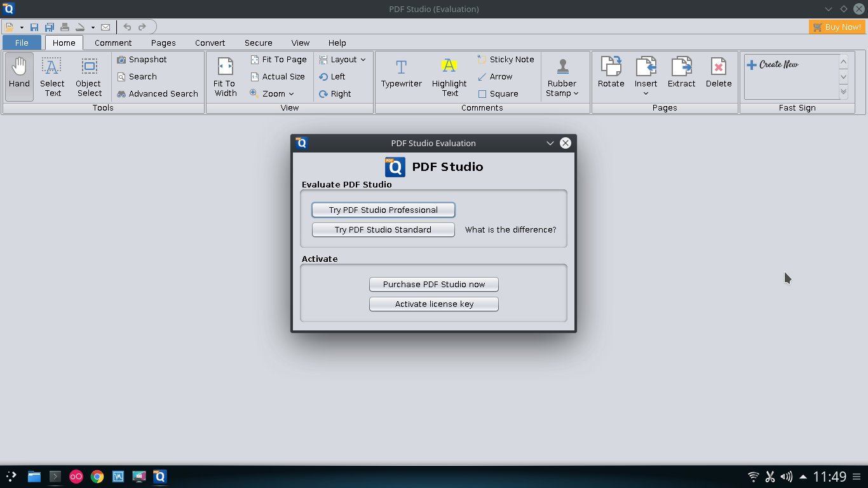Switch view to Actual Size

pos(278,76)
